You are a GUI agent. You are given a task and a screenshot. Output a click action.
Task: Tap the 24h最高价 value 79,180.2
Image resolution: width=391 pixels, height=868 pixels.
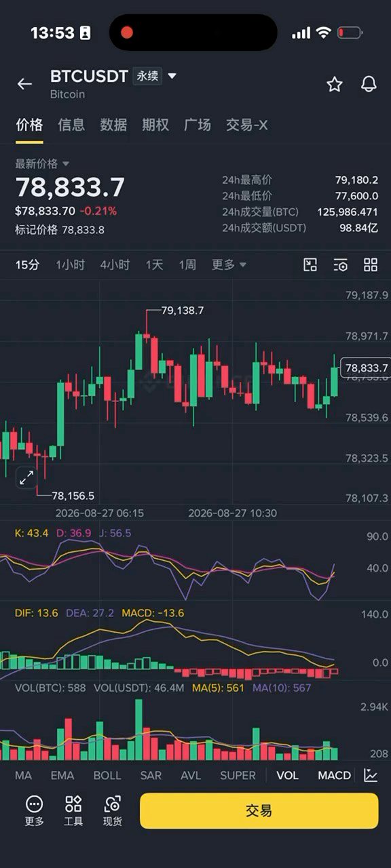[356, 180]
